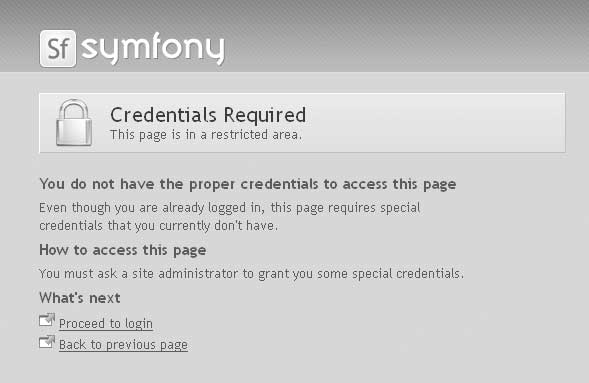Click the "What's next" heading
This screenshot has height=383, width=589.
[80, 298]
